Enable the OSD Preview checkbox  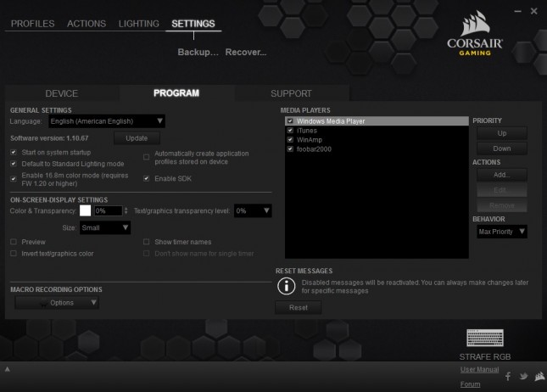(14, 242)
